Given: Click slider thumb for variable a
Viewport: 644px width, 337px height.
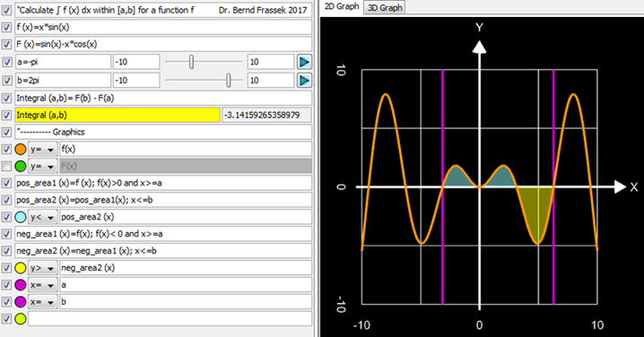Looking at the screenshot, I should coord(191,62).
